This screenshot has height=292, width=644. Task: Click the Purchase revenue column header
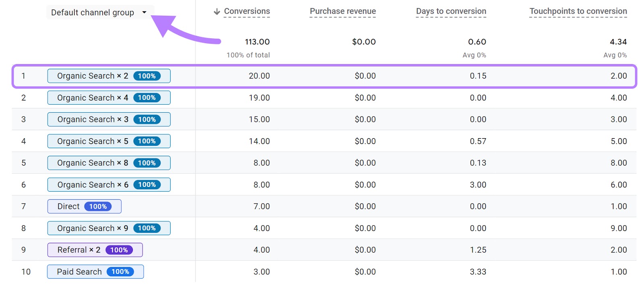[x=343, y=11]
